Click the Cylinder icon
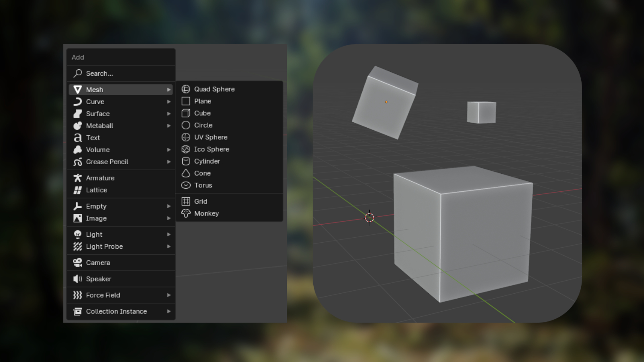 (186, 161)
